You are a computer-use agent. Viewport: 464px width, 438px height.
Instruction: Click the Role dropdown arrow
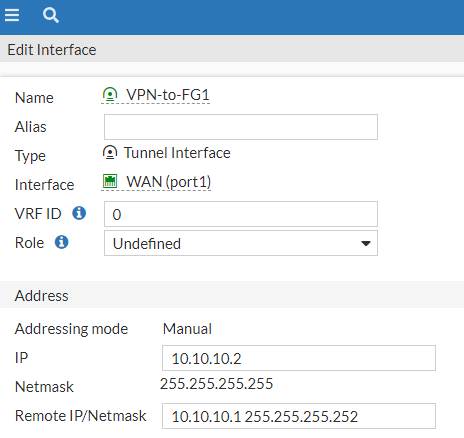pyautogui.click(x=366, y=244)
